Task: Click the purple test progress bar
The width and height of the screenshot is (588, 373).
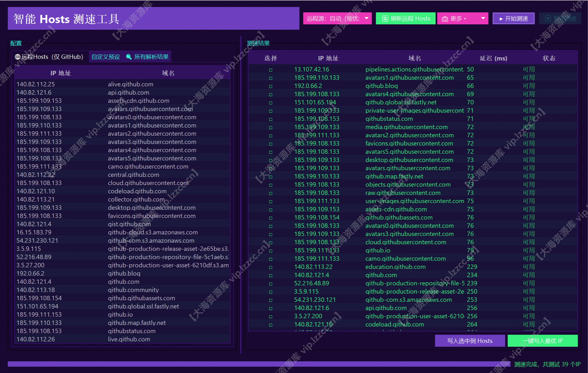Action: pyautogui.click(x=259, y=364)
